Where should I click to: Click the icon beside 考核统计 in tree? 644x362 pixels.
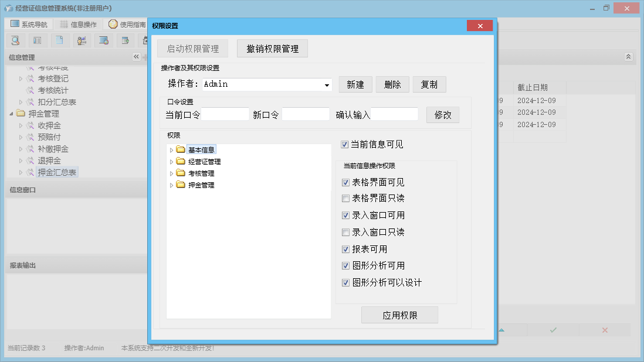point(30,90)
